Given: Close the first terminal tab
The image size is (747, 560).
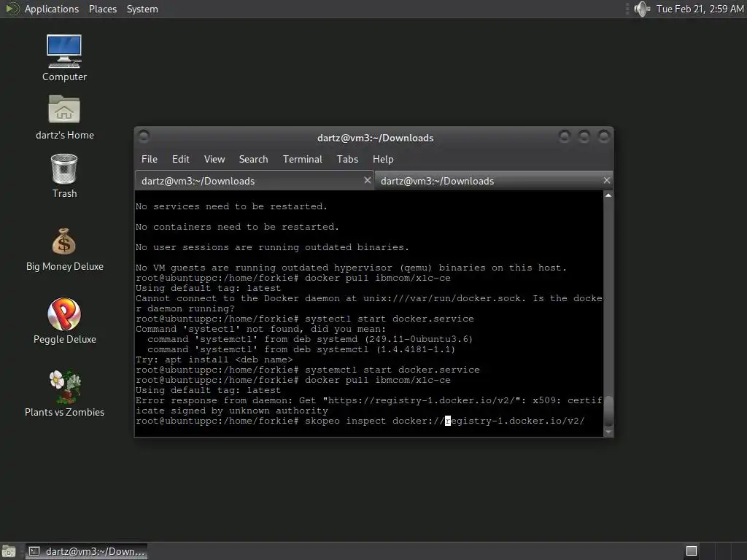Looking at the screenshot, I should point(368,180).
